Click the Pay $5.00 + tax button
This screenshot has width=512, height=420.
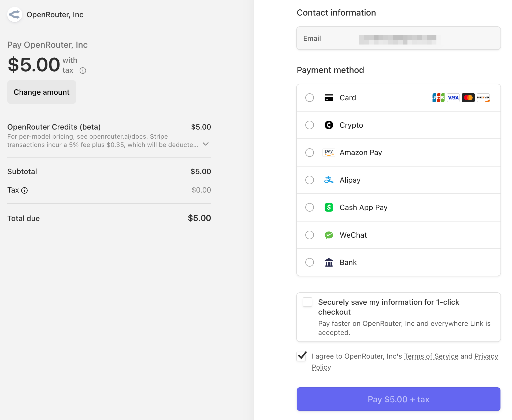click(398, 399)
